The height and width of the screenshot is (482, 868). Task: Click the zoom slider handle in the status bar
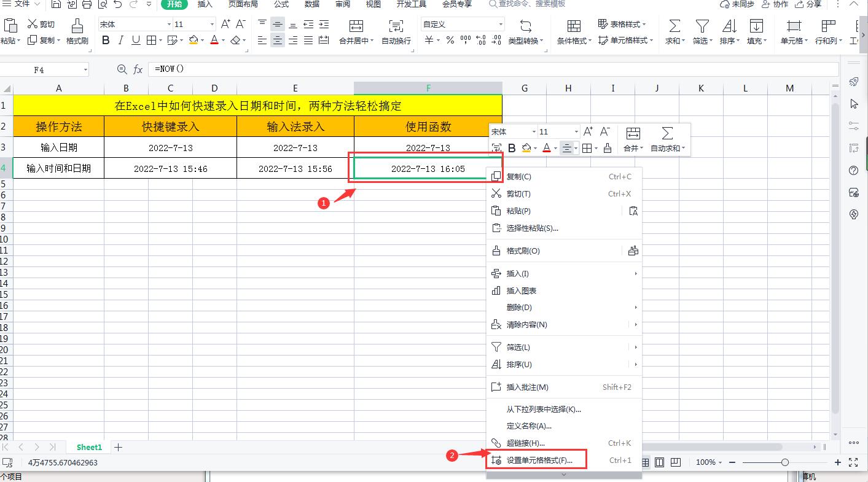tap(784, 462)
